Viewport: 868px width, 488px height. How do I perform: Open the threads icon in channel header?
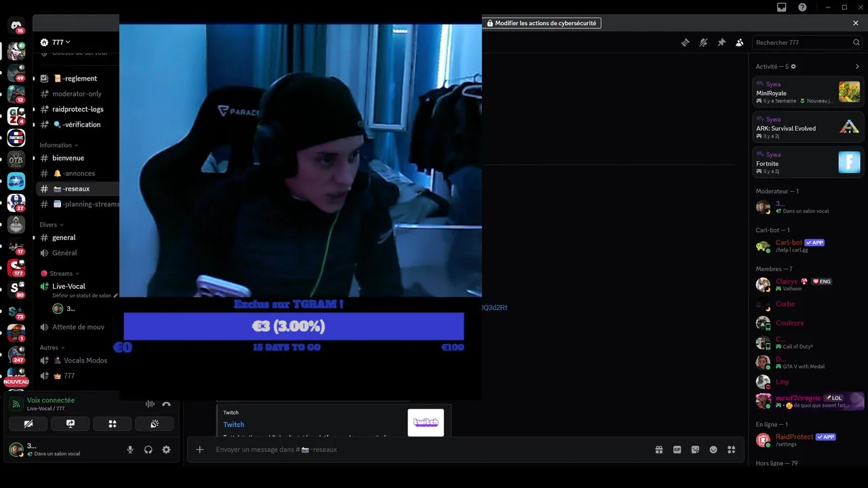685,42
